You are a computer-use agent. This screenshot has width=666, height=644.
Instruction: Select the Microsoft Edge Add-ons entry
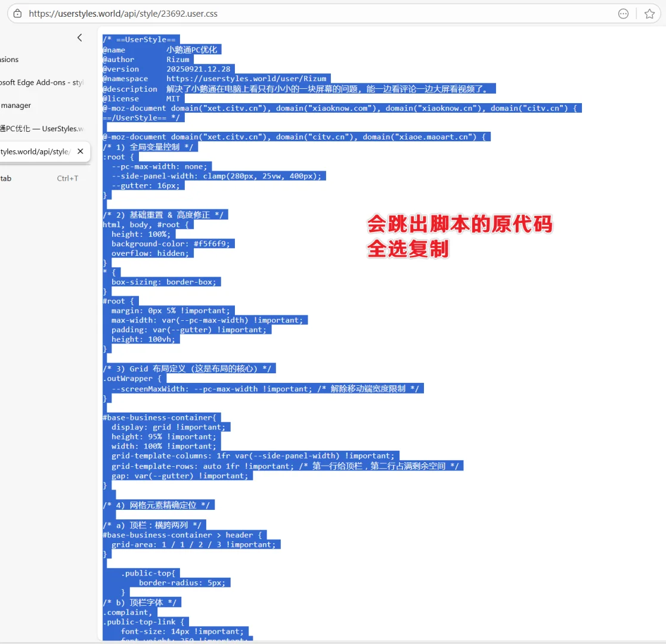point(36,82)
